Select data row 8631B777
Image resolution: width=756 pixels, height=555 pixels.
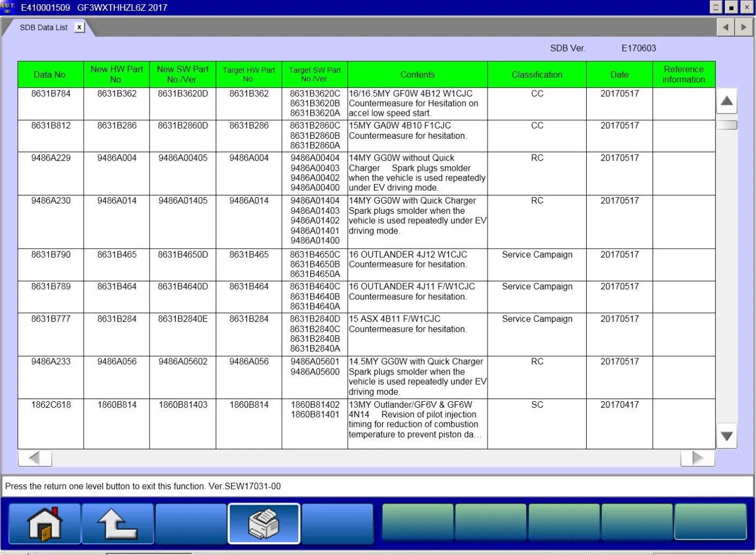[x=366, y=334]
